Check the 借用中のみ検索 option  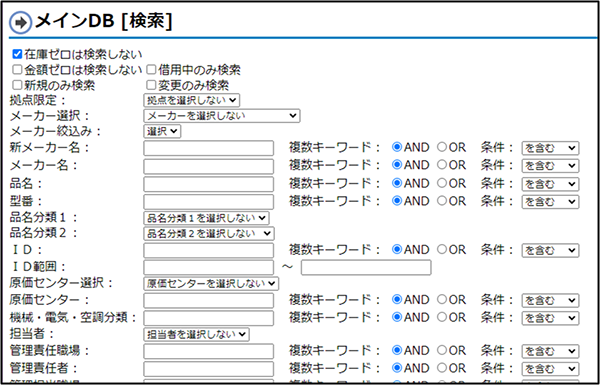[x=152, y=70]
